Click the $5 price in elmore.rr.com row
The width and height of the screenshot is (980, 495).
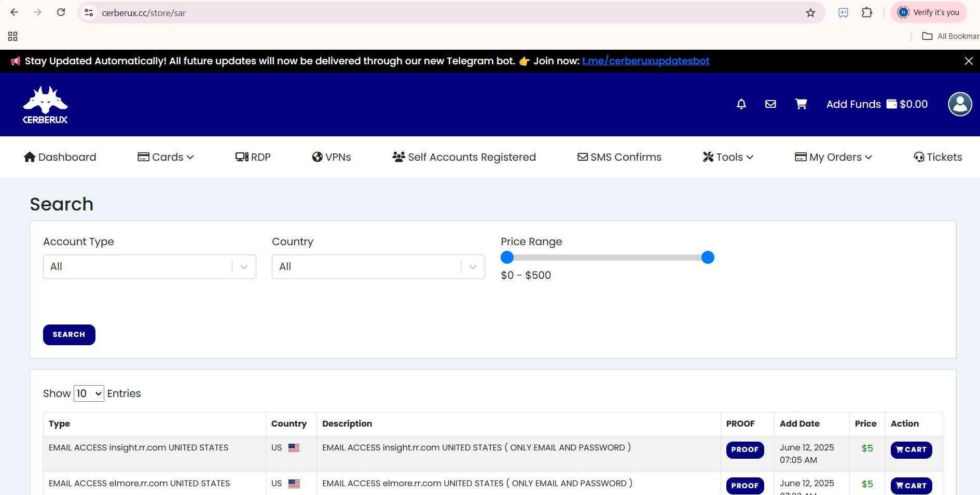[x=867, y=484]
